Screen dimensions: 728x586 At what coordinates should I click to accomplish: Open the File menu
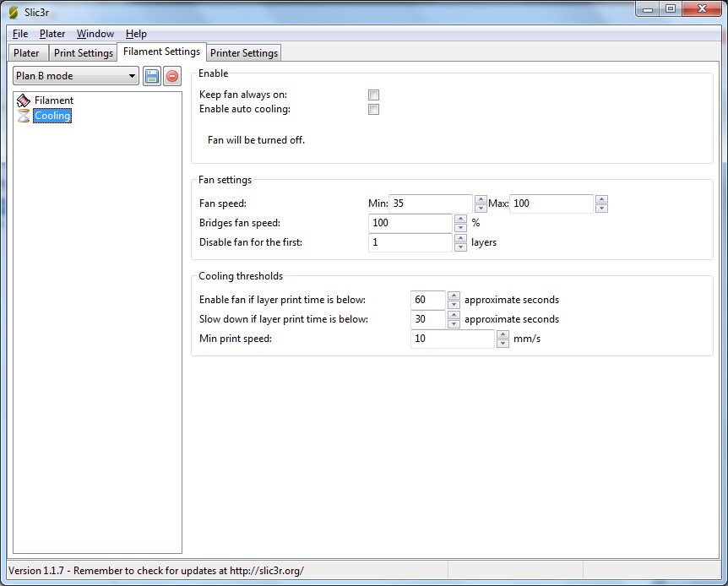coord(20,34)
